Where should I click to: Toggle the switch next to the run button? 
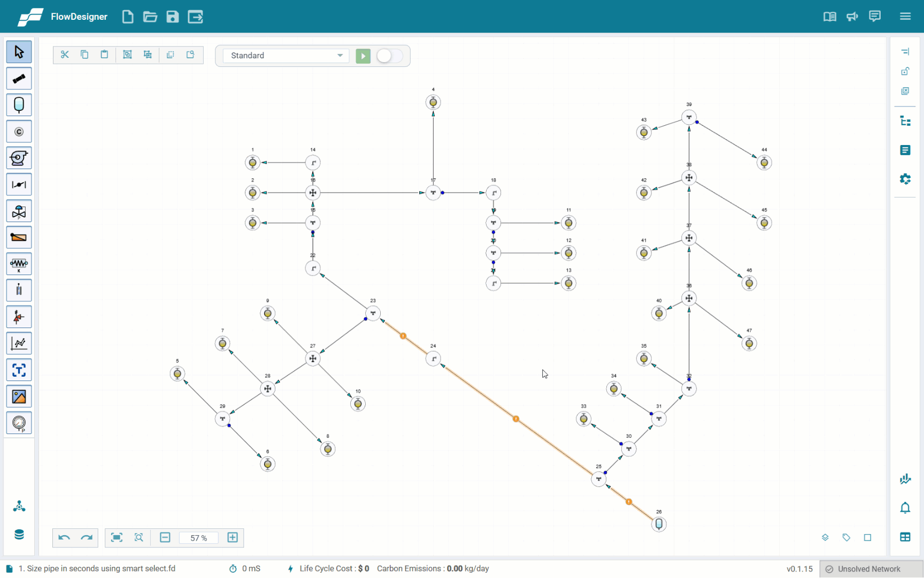click(389, 56)
